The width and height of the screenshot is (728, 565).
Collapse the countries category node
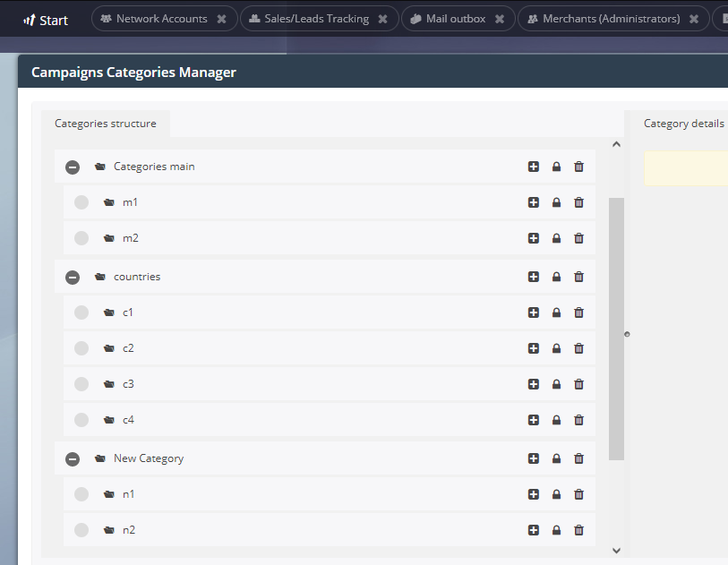(72, 277)
